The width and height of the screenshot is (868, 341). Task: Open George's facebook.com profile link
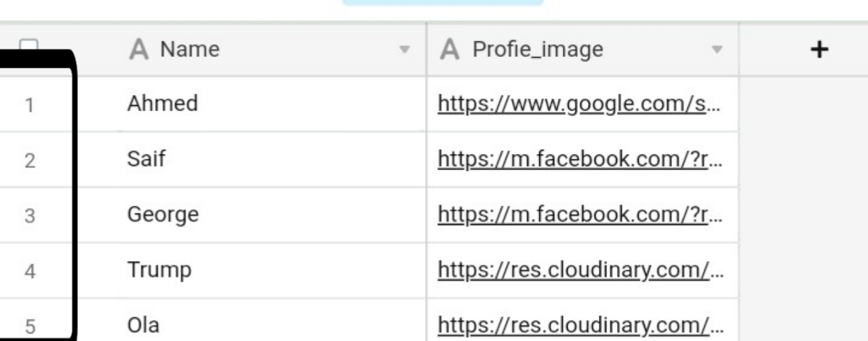[x=578, y=215]
